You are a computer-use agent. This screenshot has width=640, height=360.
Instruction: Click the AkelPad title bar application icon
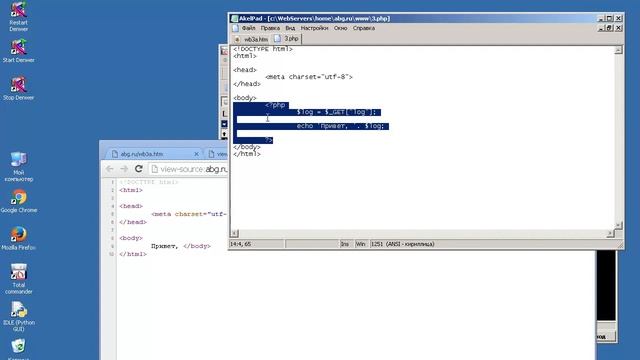point(234,18)
